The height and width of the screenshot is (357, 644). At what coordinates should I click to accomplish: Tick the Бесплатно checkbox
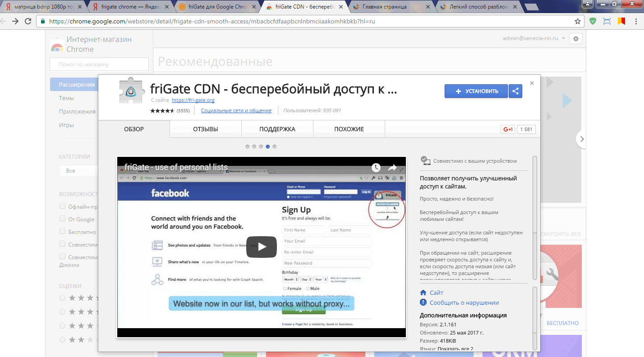click(63, 231)
